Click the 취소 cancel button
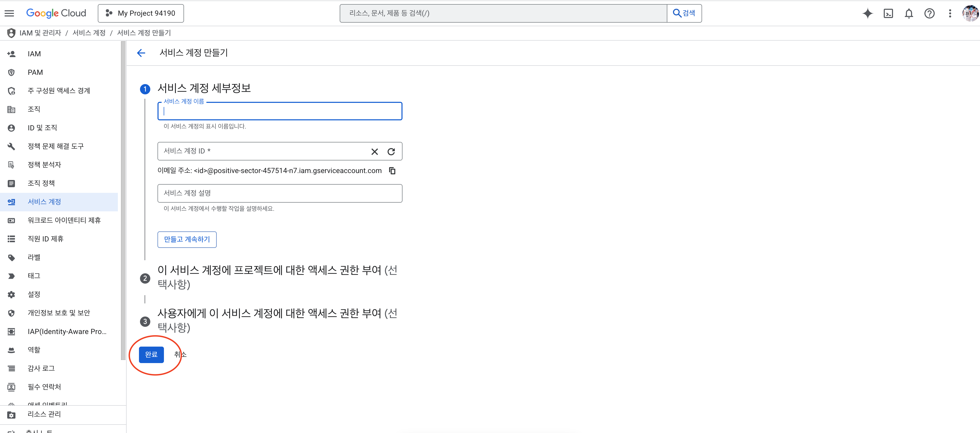Screen dimensions: 980x433 [180, 355]
